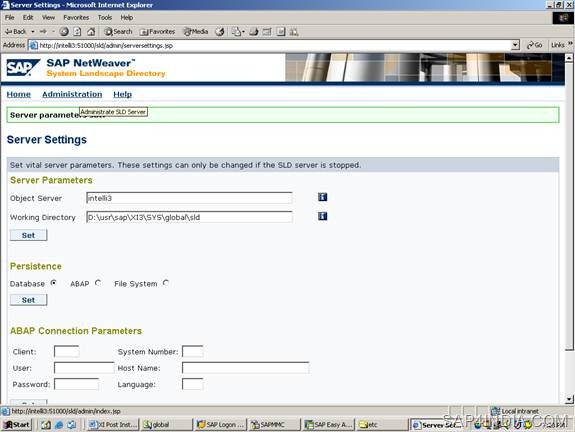Launch Internet Explorer from quick launch

point(59,425)
